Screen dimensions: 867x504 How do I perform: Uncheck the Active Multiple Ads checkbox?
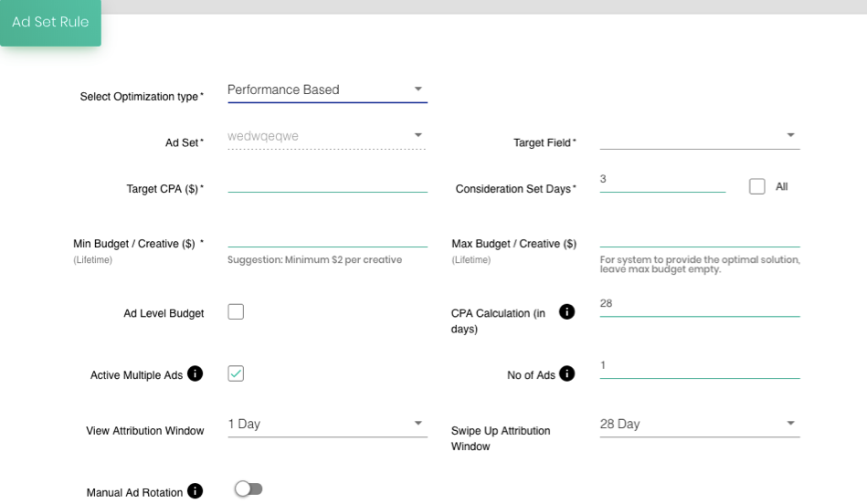(x=236, y=373)
